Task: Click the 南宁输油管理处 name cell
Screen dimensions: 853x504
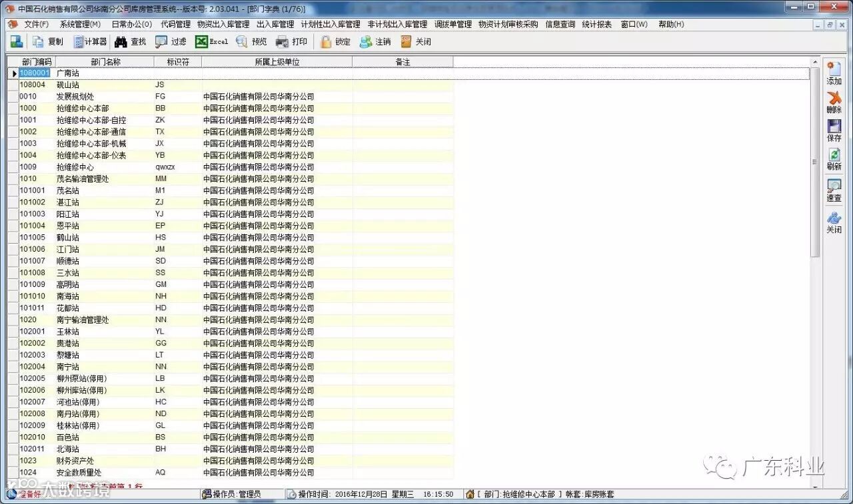Action: coord(105,320)
